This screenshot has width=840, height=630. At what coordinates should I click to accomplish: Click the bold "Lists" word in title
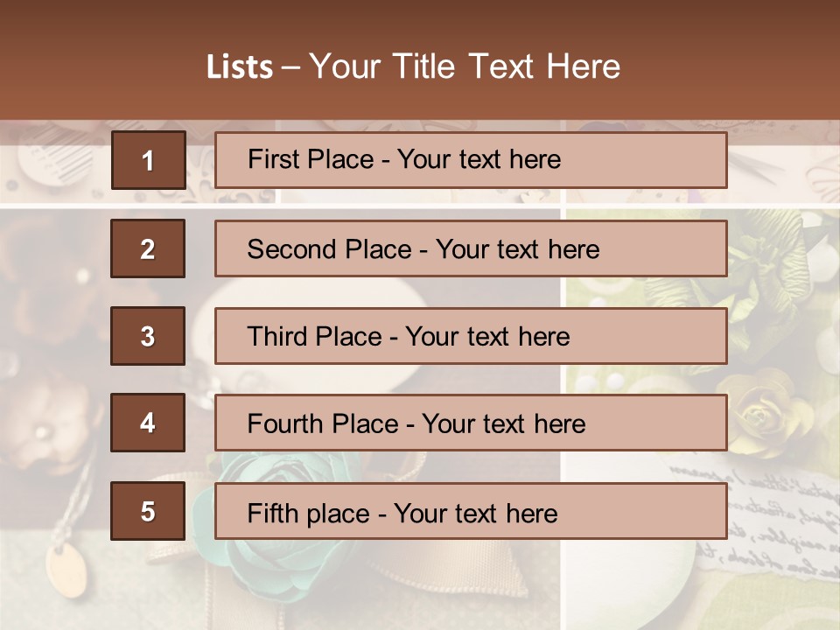(x=239, y=67)
